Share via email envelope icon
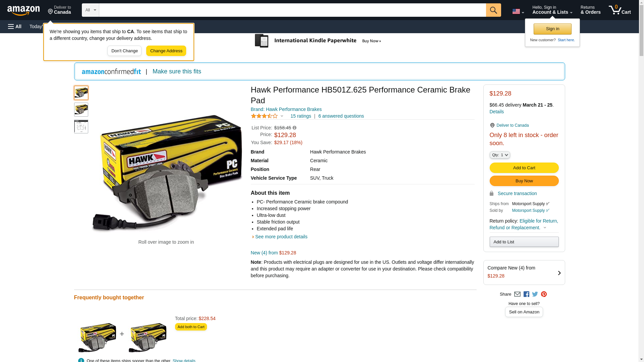The width and height of the screenshot is (644, 362). (x=517, y=294)
